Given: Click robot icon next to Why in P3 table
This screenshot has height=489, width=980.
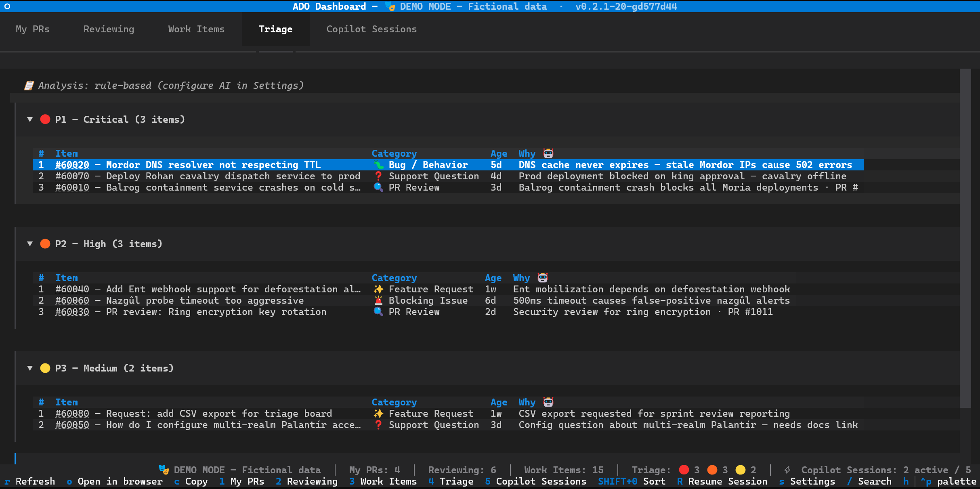Looking at the screenshot, I should [548, 402].
